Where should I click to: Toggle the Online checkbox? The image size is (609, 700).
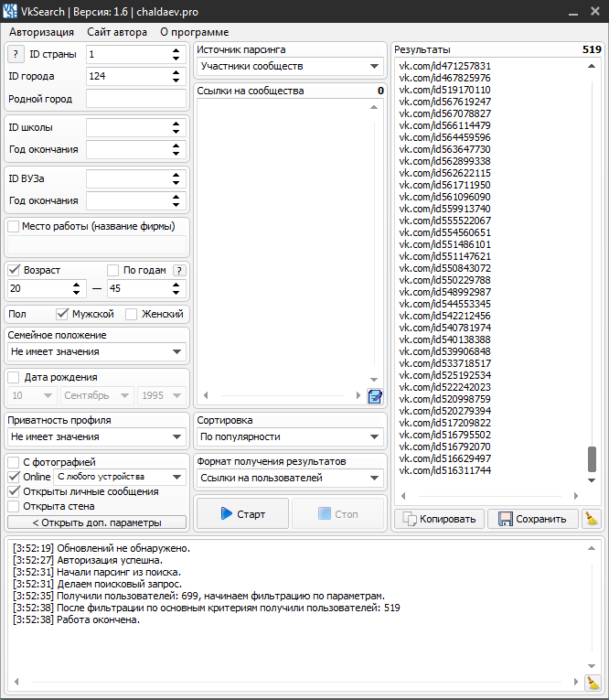point(14,477)
